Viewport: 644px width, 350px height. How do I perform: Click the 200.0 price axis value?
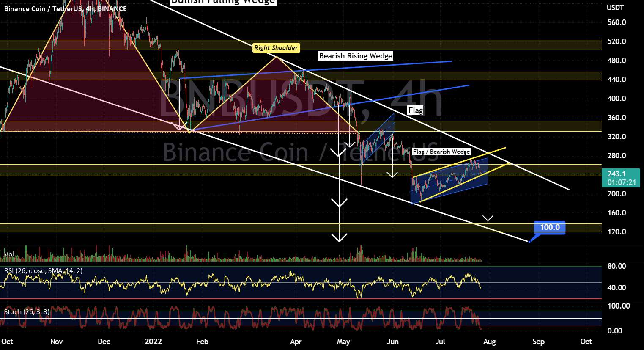617,194
